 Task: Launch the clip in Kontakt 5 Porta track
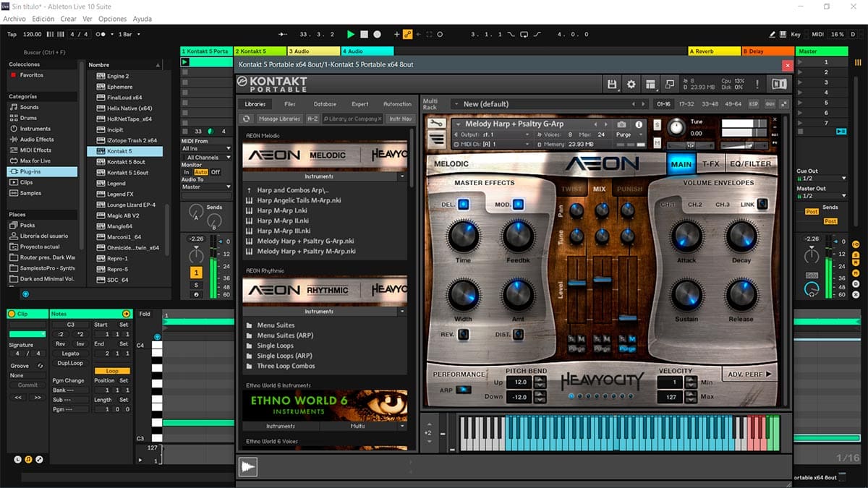[184, 62]
